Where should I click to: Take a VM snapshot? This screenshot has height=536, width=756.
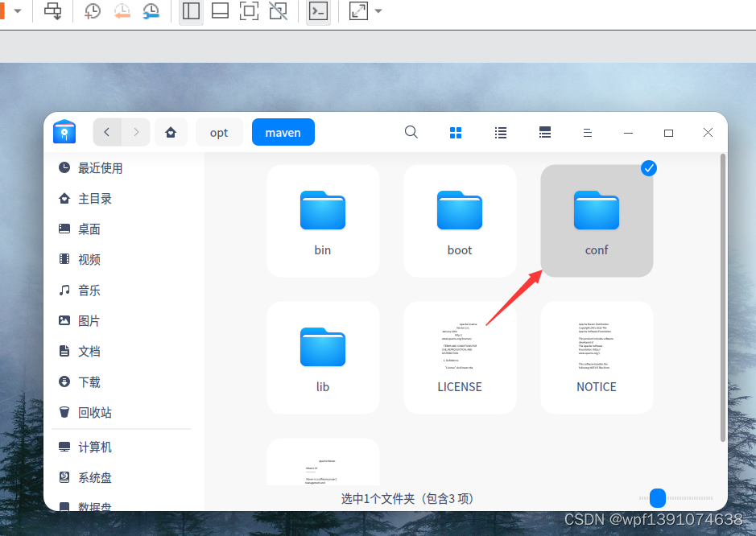point(92,10)
